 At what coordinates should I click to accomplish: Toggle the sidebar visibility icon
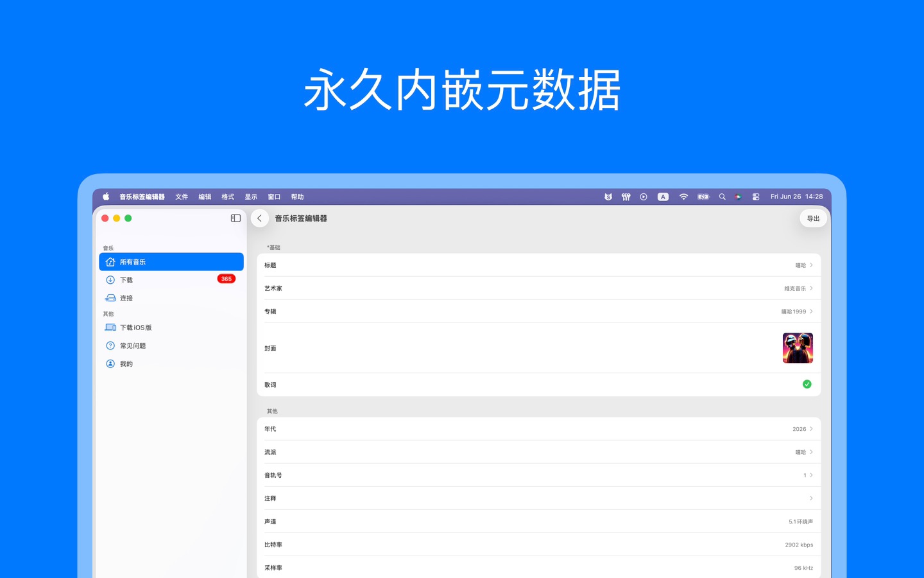(x=235, y=218)
